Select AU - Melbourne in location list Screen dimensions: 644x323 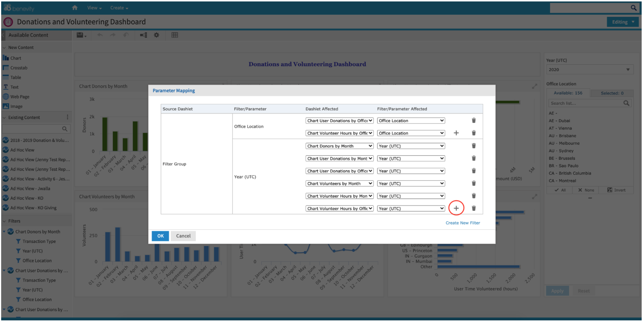point(564,143)
